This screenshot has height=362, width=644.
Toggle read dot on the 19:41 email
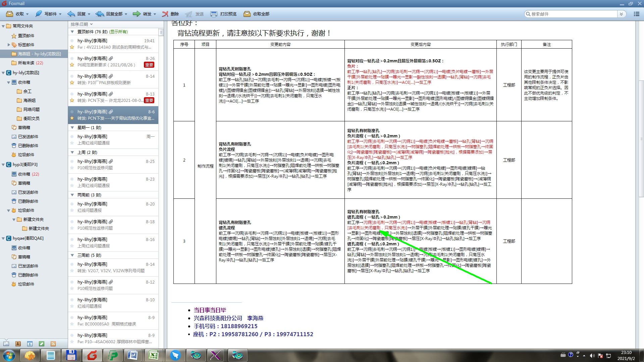coord(72,41)
